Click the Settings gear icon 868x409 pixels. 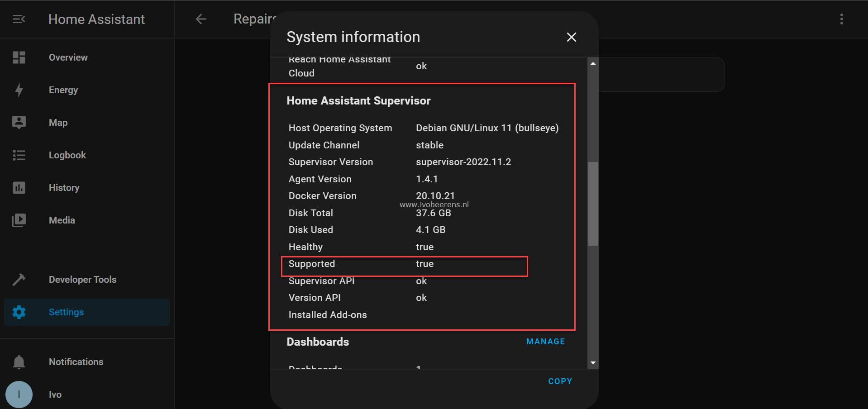pos(19,312)
